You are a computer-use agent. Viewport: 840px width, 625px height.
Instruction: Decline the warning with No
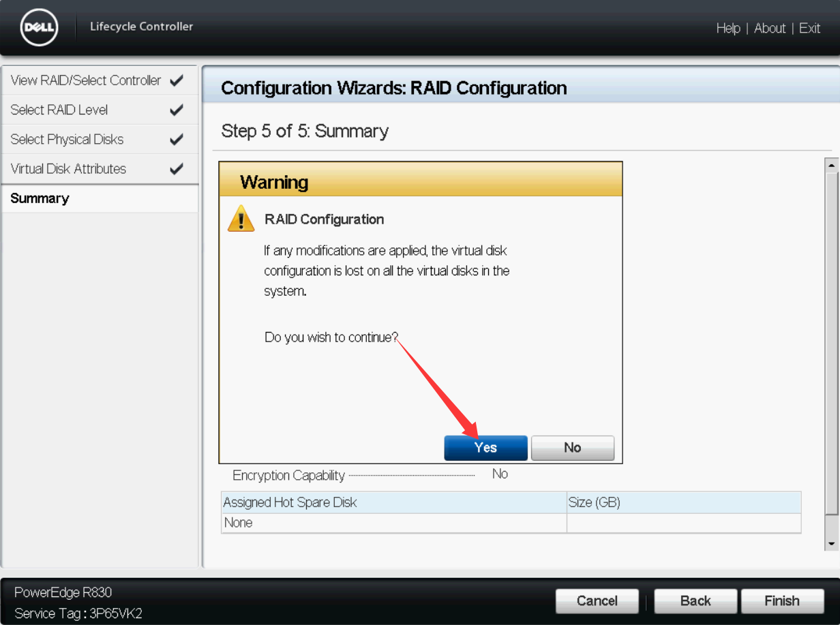(572, 448)
